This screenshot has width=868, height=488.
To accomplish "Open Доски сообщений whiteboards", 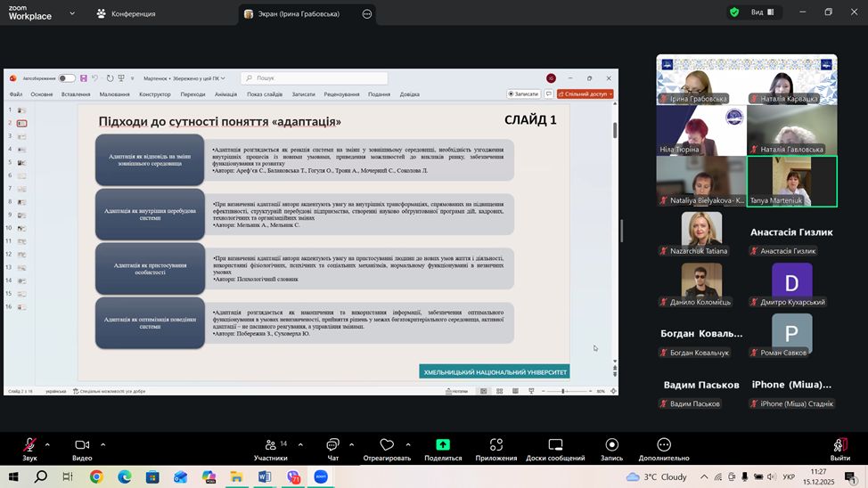I will tap(554, 448).
